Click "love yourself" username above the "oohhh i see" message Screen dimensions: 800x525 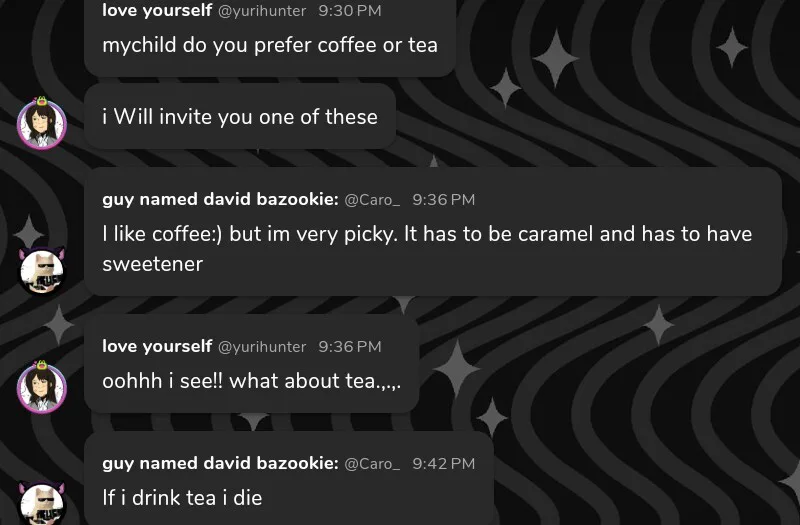point(157,347)
